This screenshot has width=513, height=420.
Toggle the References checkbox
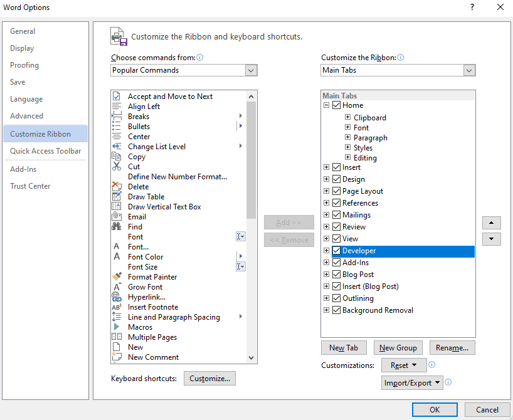(x=336, y=203)
